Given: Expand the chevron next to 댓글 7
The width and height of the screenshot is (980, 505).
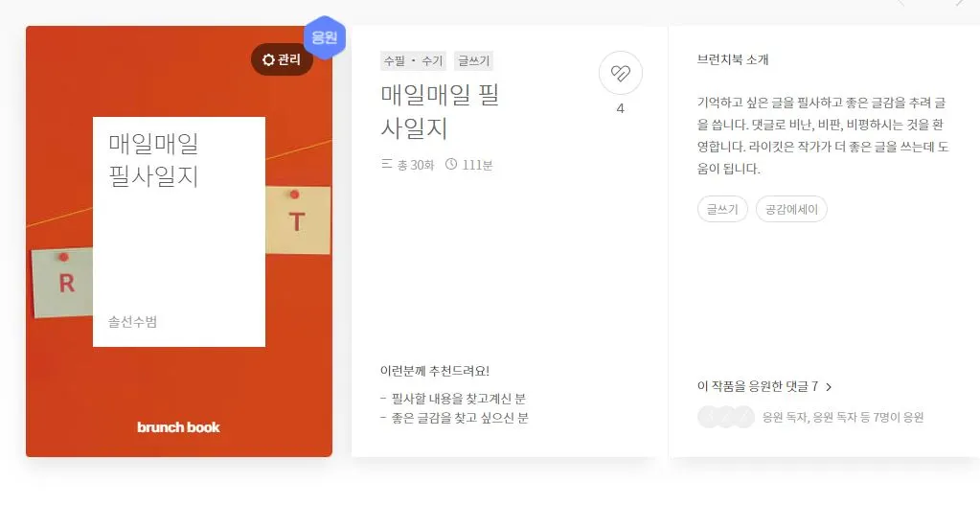Looking at the screenshot, I should [x=828, y=387].
